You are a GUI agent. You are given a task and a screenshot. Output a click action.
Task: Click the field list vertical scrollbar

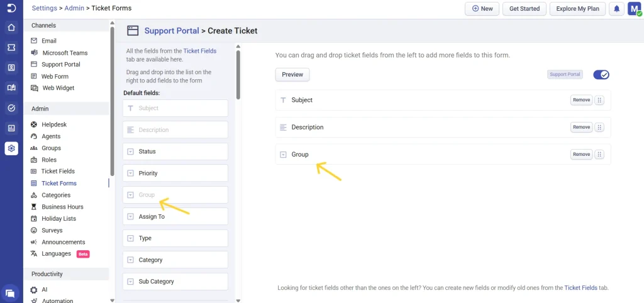(x=238, y=75)
